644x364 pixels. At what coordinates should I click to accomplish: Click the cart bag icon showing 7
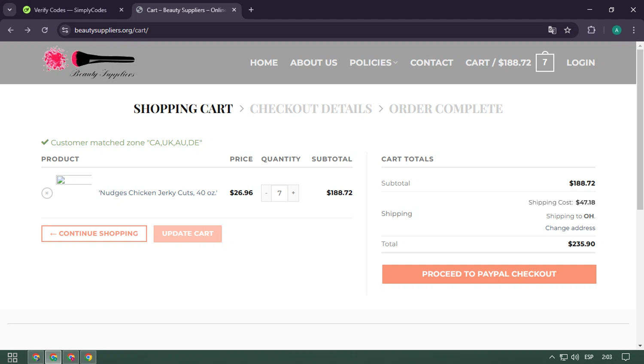tap(545, 62)
